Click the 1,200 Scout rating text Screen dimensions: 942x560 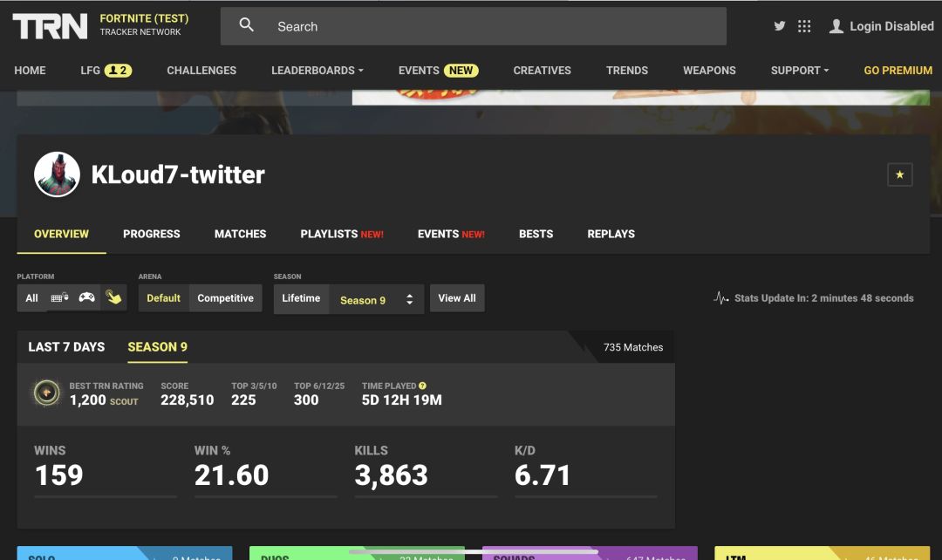(x=104, y=400)
